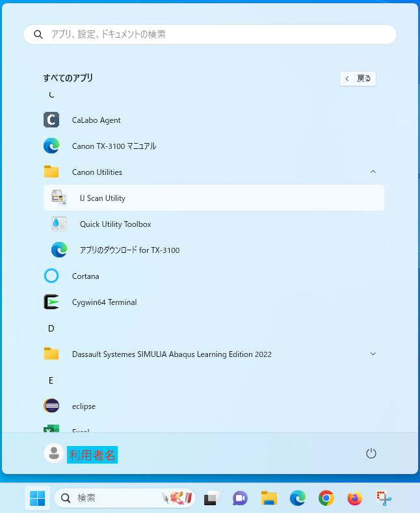Launch Microsoft Edge from the taskbar
The width and height of the screenshot is (420, 513).
click(x=298, y=498)
